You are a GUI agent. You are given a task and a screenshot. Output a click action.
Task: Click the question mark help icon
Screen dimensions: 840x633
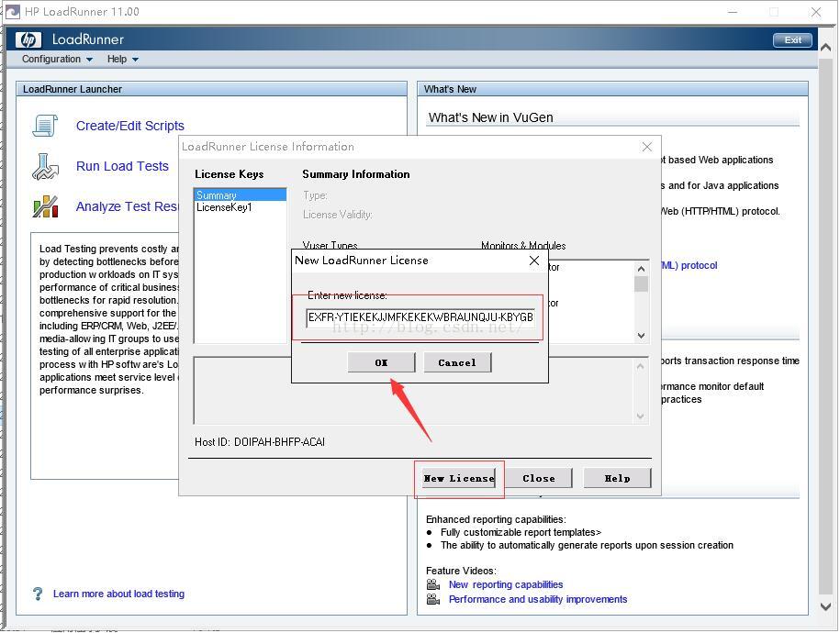click(x=38, y=594)
